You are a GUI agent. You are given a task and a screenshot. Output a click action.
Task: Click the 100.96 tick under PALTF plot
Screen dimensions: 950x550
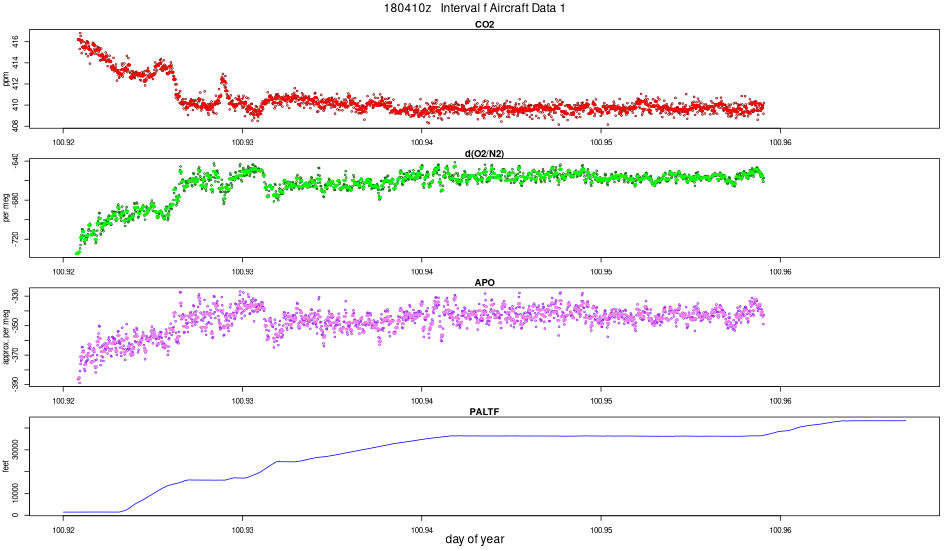click(780, 530)
